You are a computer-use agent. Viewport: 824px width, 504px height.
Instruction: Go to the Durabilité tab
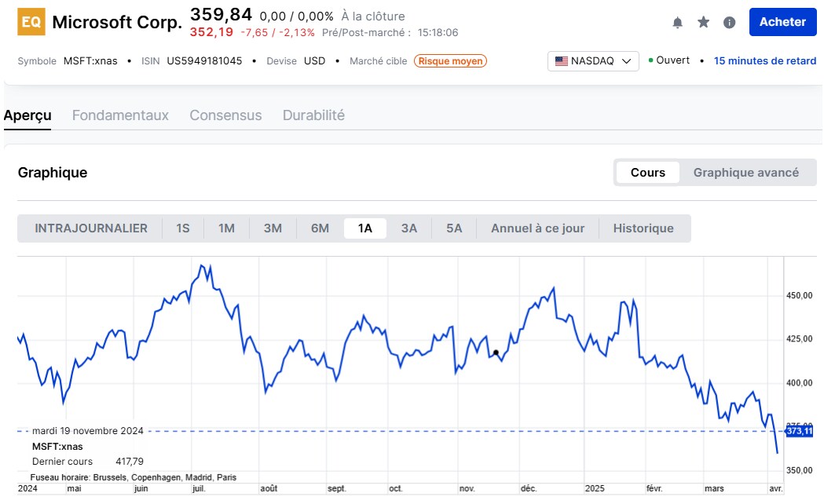pos(313,115)
